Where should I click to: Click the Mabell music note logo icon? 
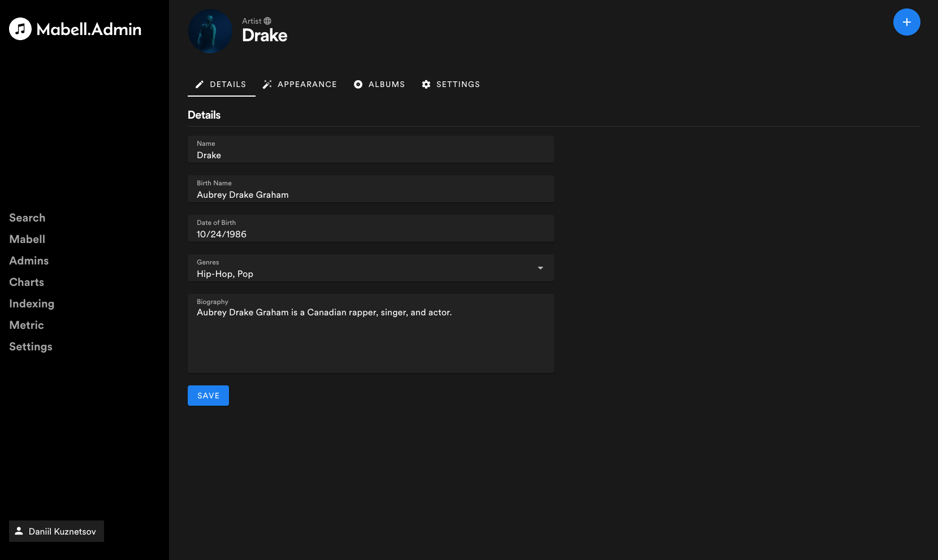click(20, 29)
